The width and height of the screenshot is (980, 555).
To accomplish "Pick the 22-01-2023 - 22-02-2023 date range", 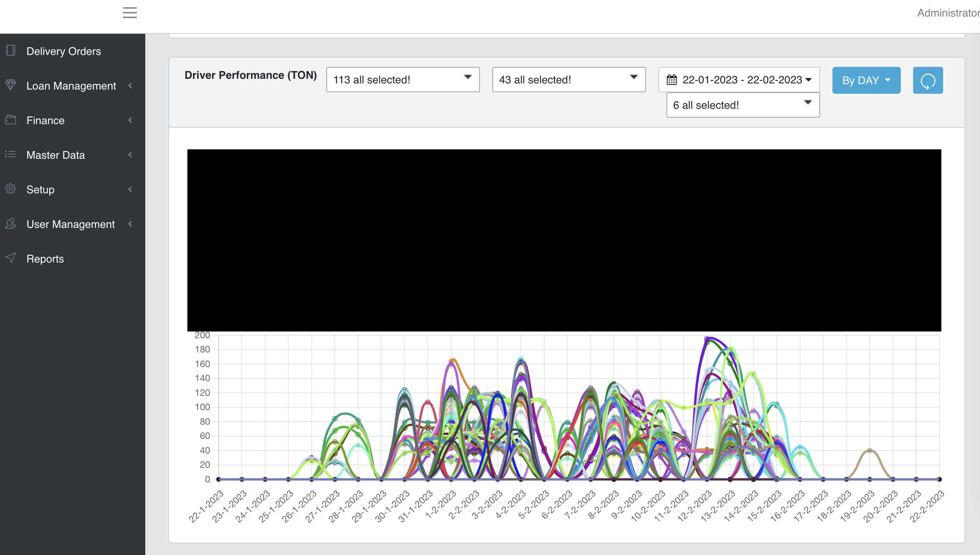I will (742, 80).
